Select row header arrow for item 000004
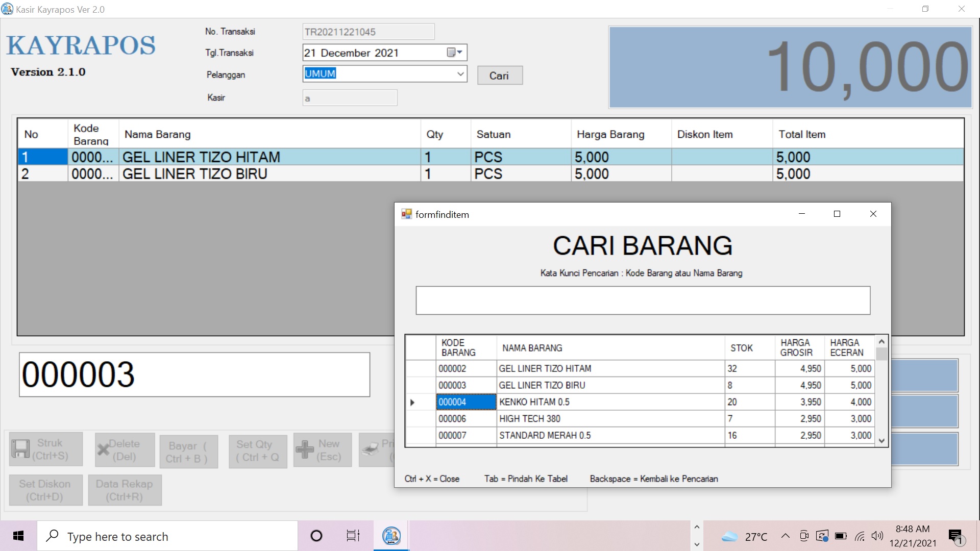This screenshot has width=980, height=551. pos(412,403)
